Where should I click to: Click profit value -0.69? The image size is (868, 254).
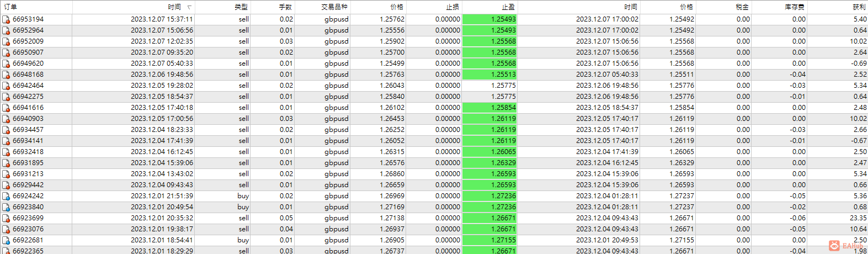pyautogui.click(x=859, y=64)
